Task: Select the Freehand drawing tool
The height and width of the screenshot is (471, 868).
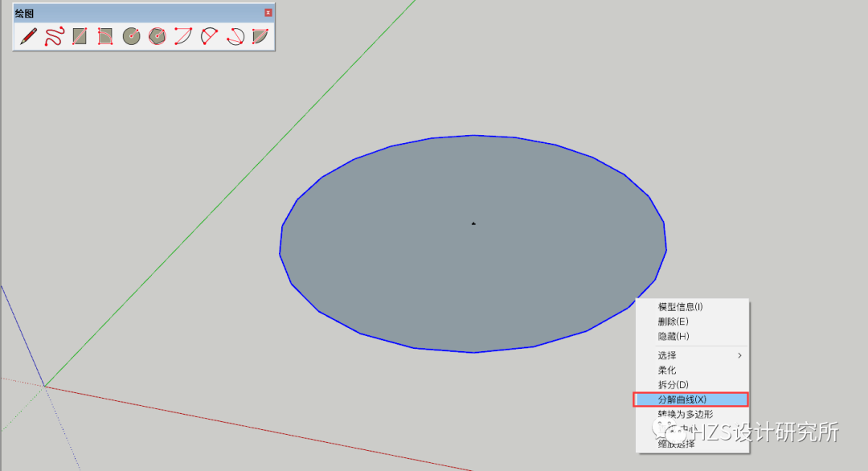Action: (54, 35)
